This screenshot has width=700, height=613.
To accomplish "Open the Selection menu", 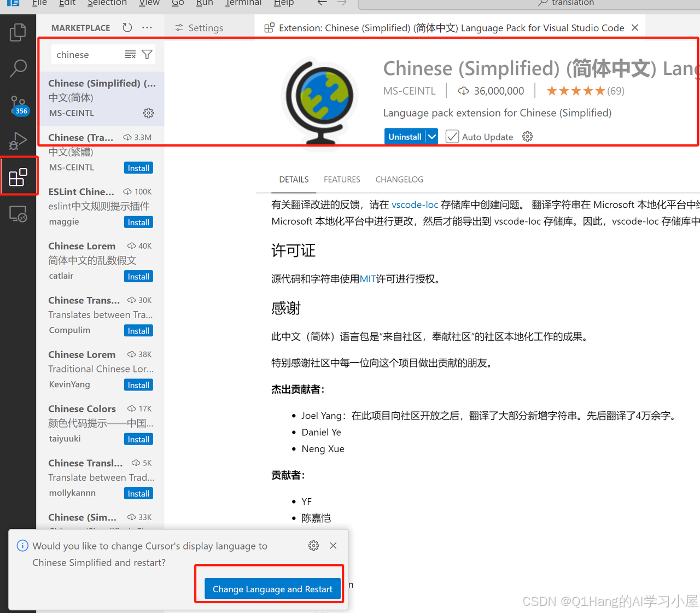I will (107, 3).
